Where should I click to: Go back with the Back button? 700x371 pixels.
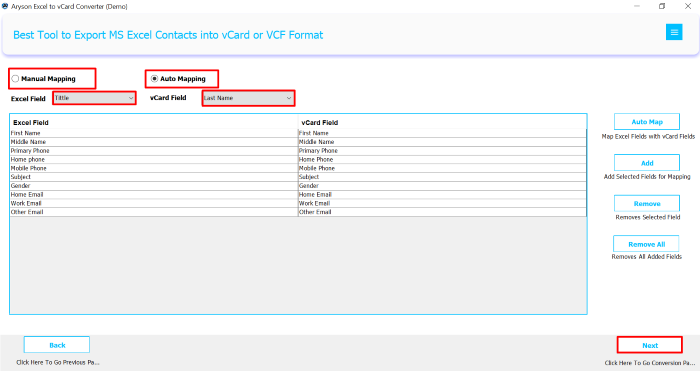(57, 345)
